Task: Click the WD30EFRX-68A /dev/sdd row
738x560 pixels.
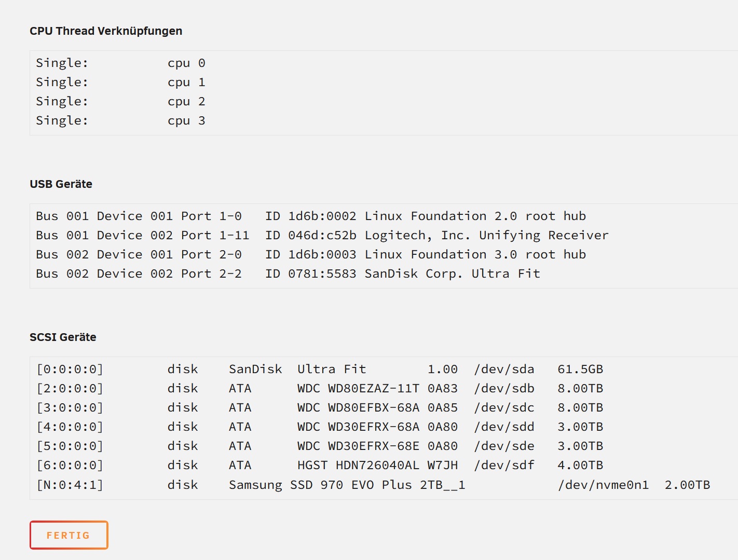Action: tap(320, 427)
